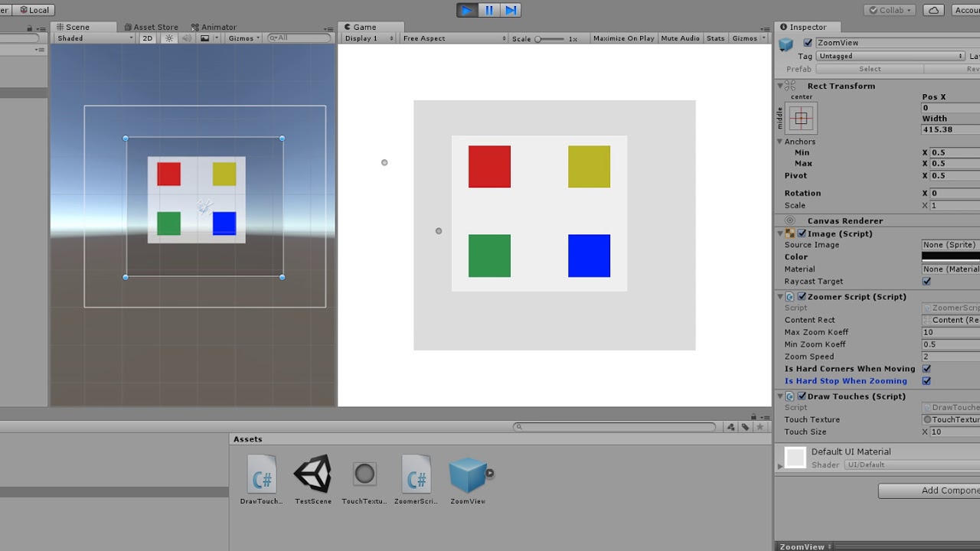Open the Display 1 dropdown
Screen dimensions: 980x551
[369, 38]
